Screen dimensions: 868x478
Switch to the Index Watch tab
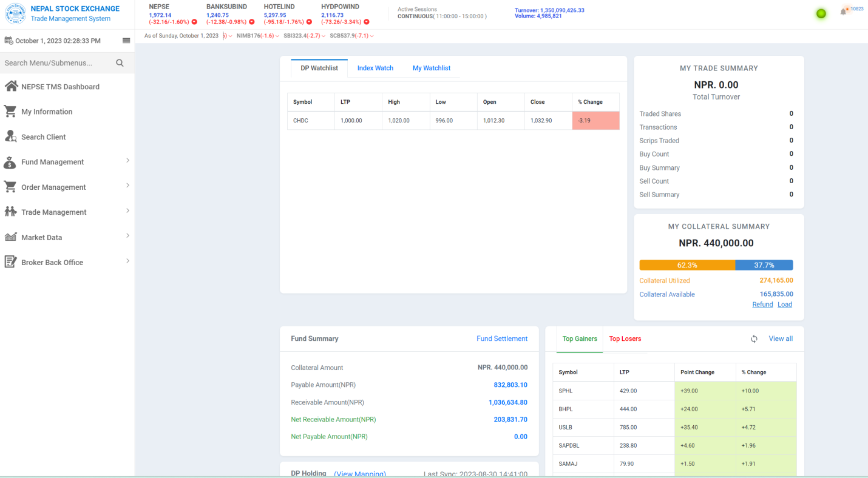pos(375,68)
